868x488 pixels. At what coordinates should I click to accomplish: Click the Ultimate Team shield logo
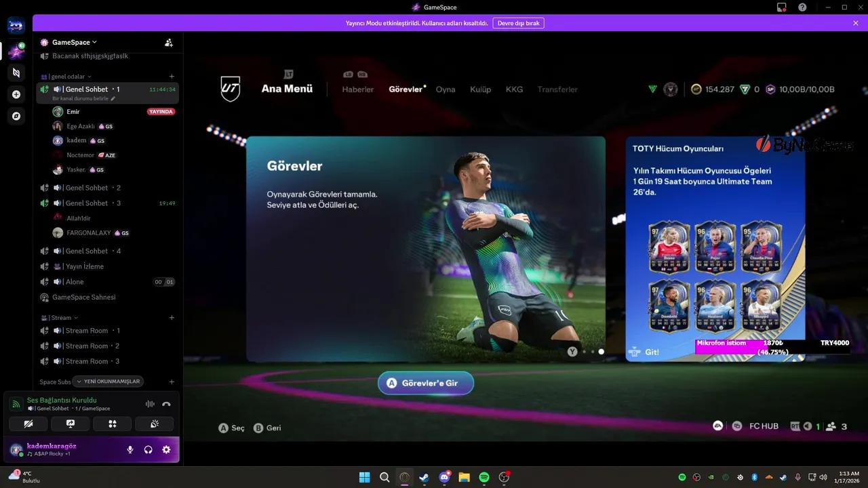[231, 89]
